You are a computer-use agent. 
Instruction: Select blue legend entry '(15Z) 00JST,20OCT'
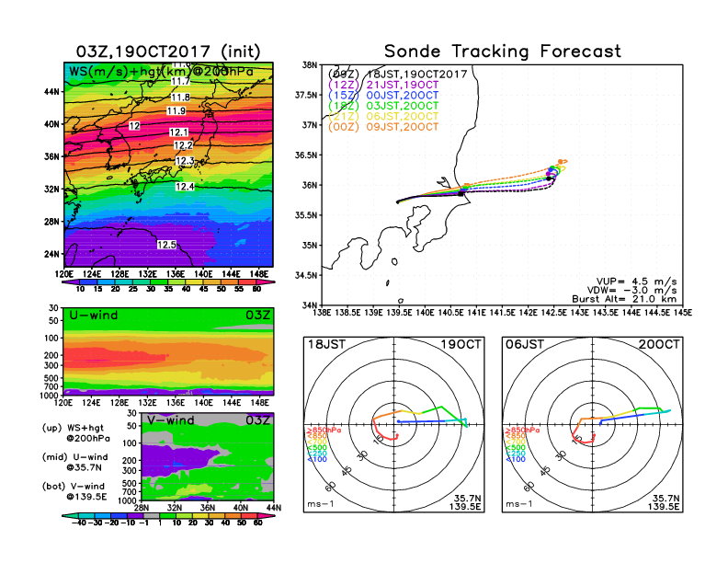pyautogui.click(x=383, y=96)
